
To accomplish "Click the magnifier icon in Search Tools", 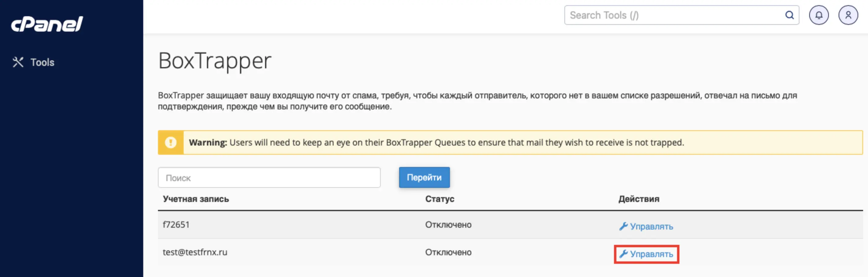I will pyautogui.click(x=789, y=15).
